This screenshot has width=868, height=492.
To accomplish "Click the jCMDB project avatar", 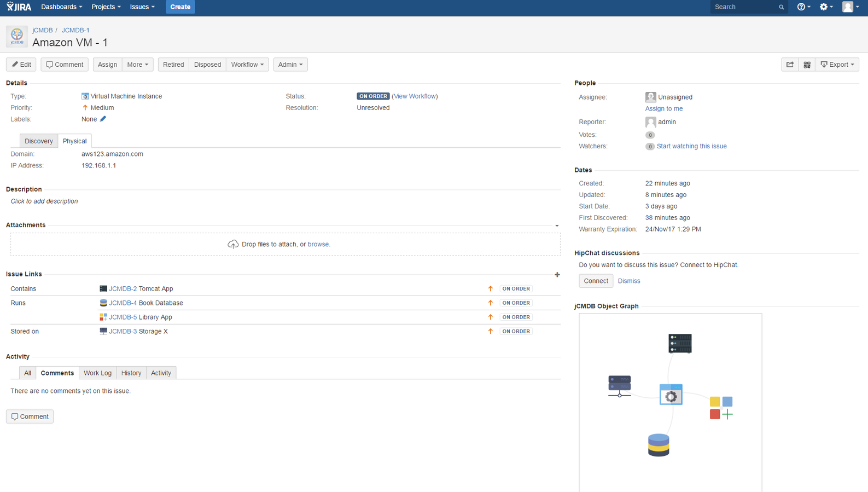I will tap(17, 36).
